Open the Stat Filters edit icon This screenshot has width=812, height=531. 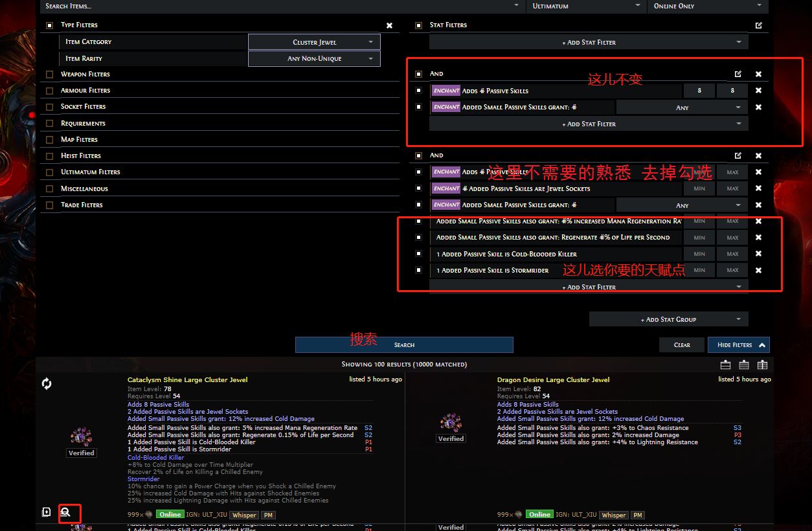click(758, 25)
